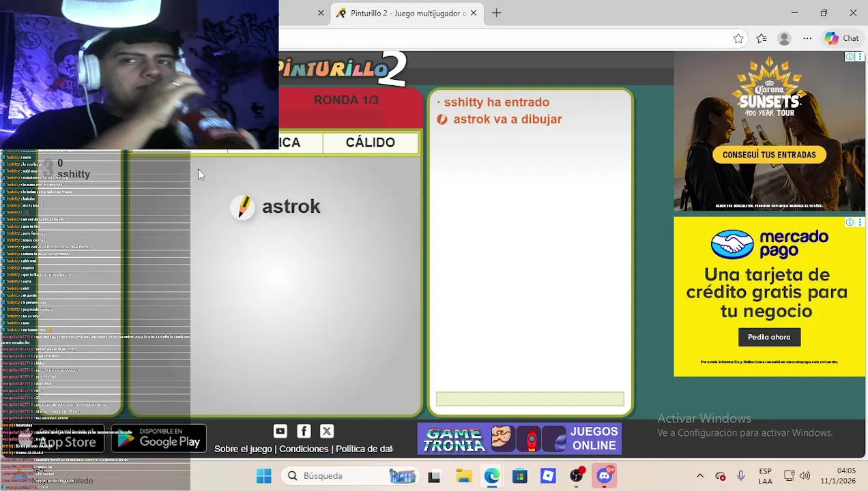Click the microphone tray icon
Screen dimensions: 868x491
click(741, 476)
